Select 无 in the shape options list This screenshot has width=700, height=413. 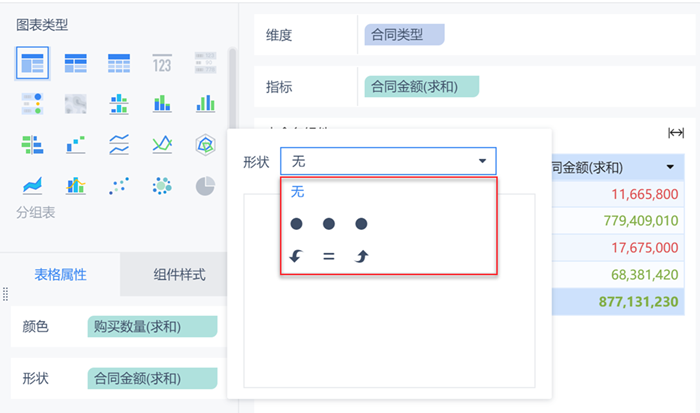click(298, 191)
